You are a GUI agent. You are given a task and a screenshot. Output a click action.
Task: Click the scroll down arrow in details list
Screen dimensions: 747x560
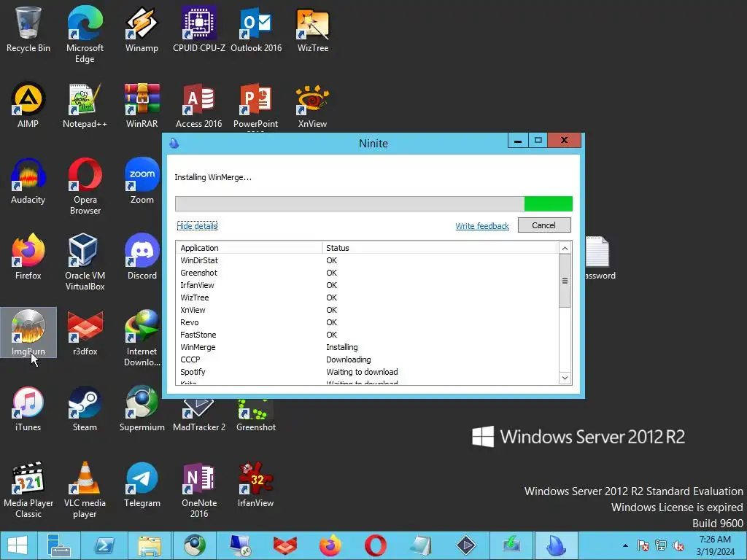(565, 378)
